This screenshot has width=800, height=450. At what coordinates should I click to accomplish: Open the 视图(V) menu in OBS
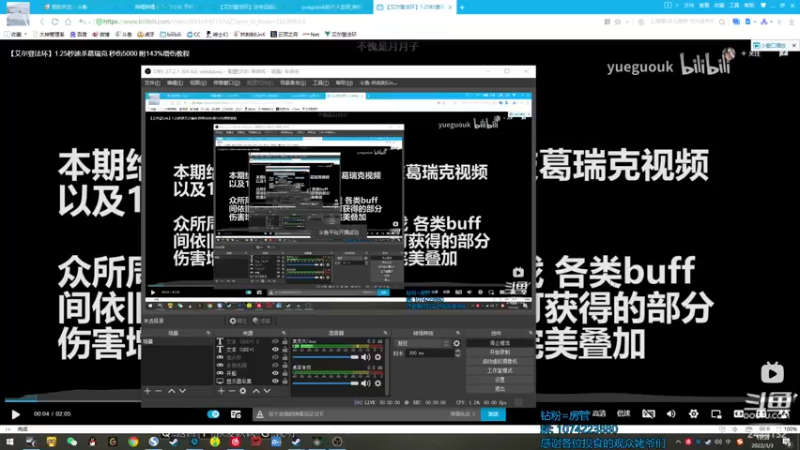(198, 83)
